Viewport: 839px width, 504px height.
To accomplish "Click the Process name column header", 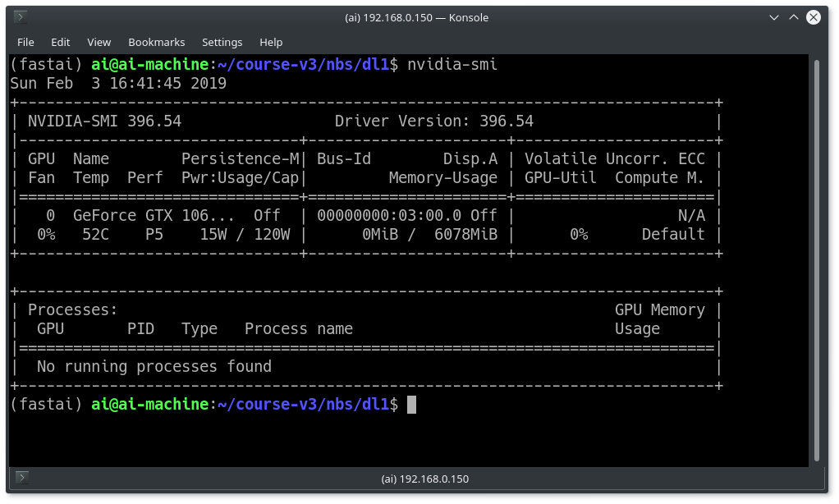I will coord(299,328).
